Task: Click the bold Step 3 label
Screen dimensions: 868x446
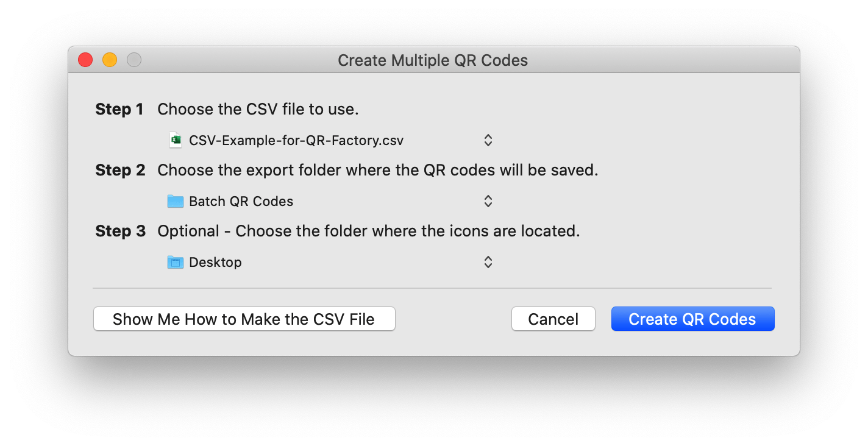Action: tap(120, 232)
